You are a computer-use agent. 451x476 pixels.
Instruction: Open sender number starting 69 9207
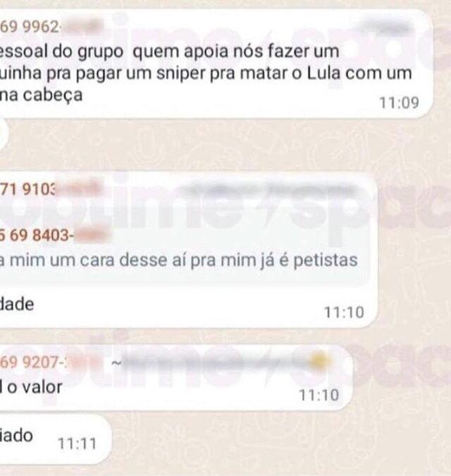click(49, 362)
